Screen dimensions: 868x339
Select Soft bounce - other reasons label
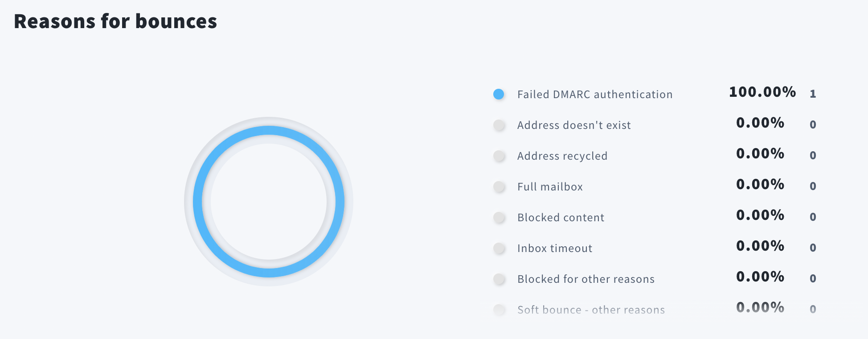click(x=591, y=310)
